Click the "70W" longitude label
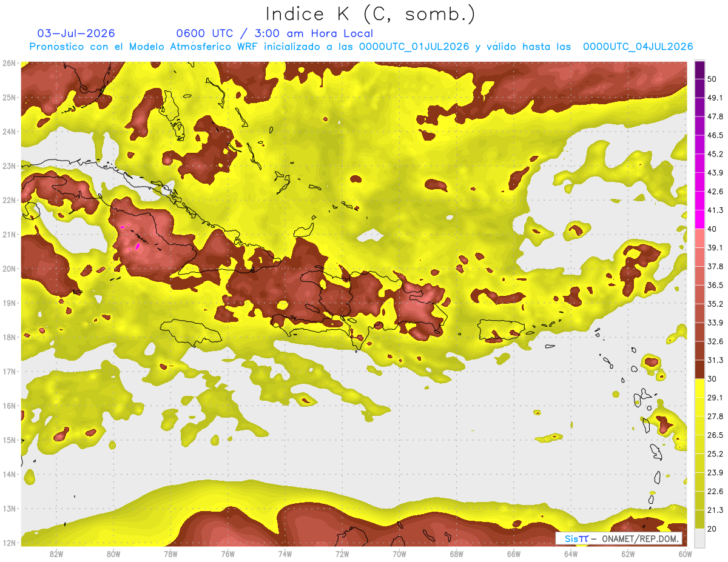This screenshot has width=728, height=562. [x=399, y=554]
